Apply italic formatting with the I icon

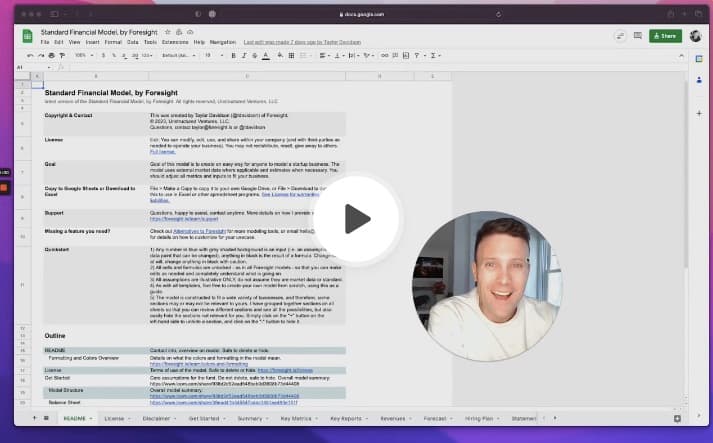[245, 55]
